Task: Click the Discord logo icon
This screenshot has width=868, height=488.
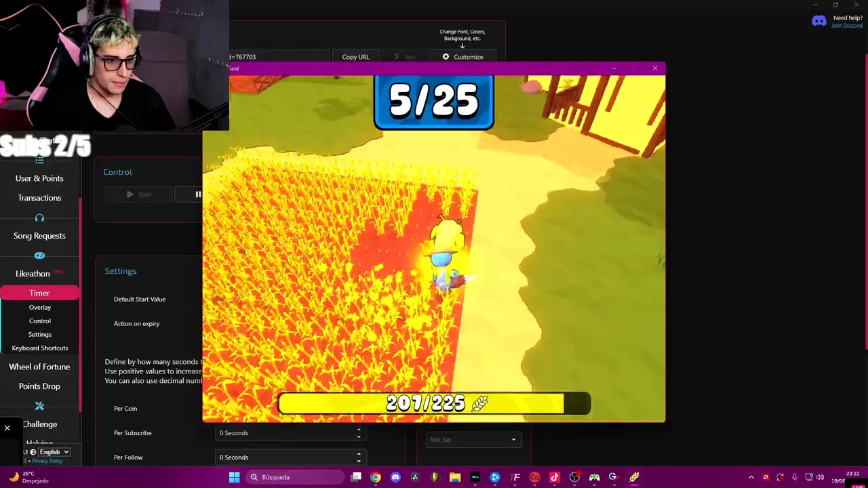Action: click(819, 21)
